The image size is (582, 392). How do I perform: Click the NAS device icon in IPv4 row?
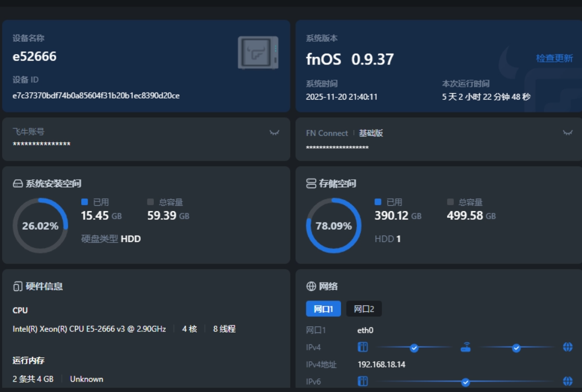[363, 347]
